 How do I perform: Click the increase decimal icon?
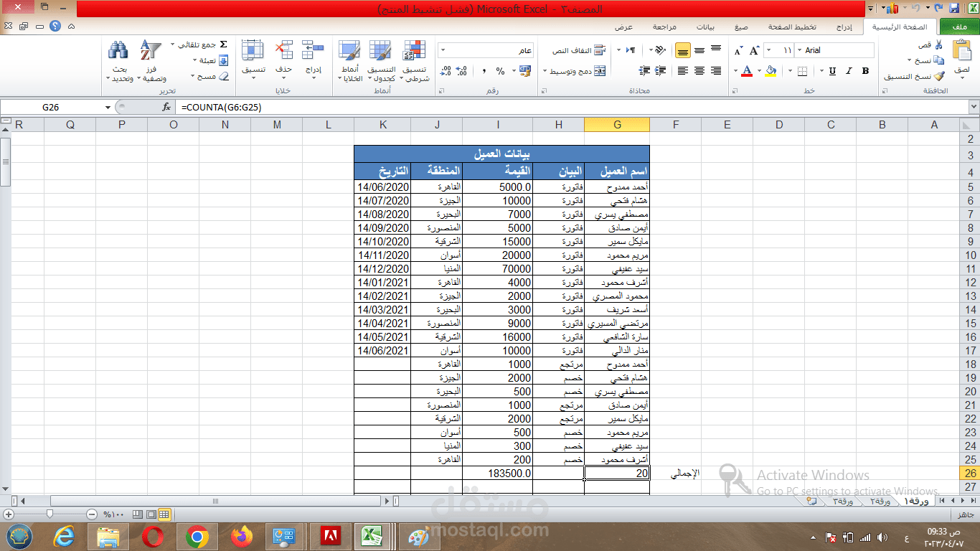tap(463, 71)
